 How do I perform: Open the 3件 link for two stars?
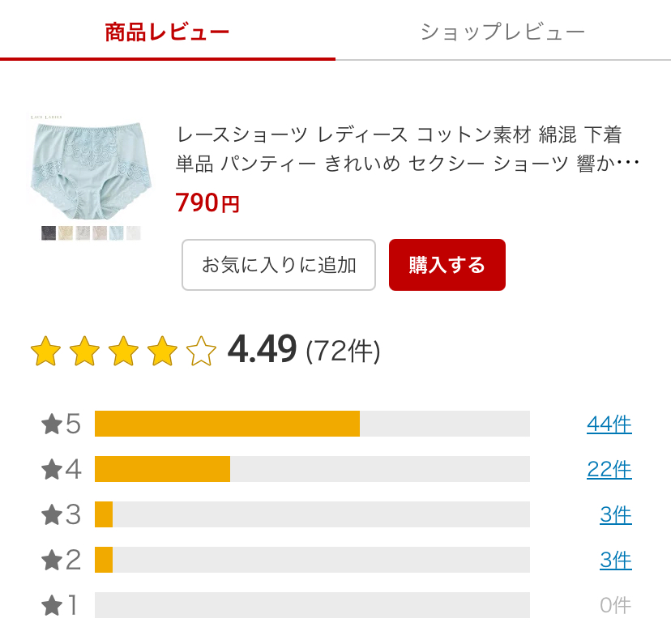click(x=615, y=561)
